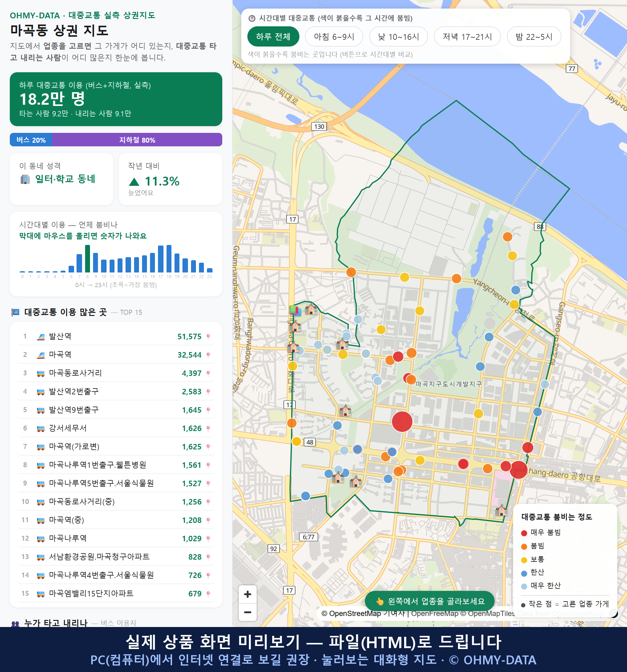The height and width of the screenshot is (672, 627).
Task: Click the train icon beside 발산역
Action: tap(40, 336)
